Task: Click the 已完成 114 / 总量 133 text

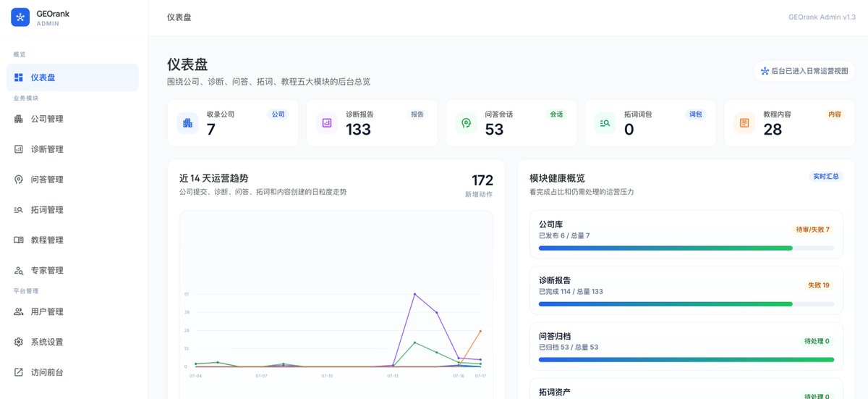Action: pos(571,292)
